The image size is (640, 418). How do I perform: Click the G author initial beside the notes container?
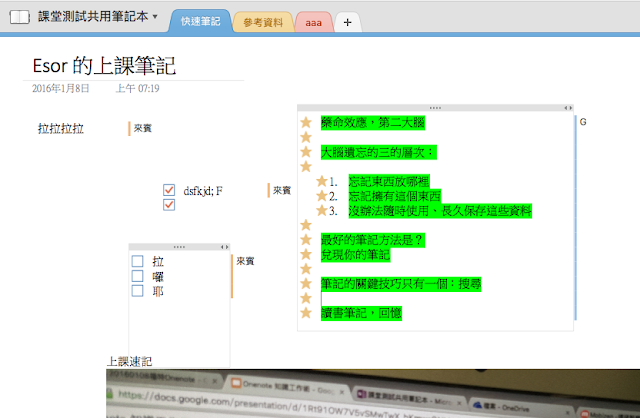click(583, 122)
